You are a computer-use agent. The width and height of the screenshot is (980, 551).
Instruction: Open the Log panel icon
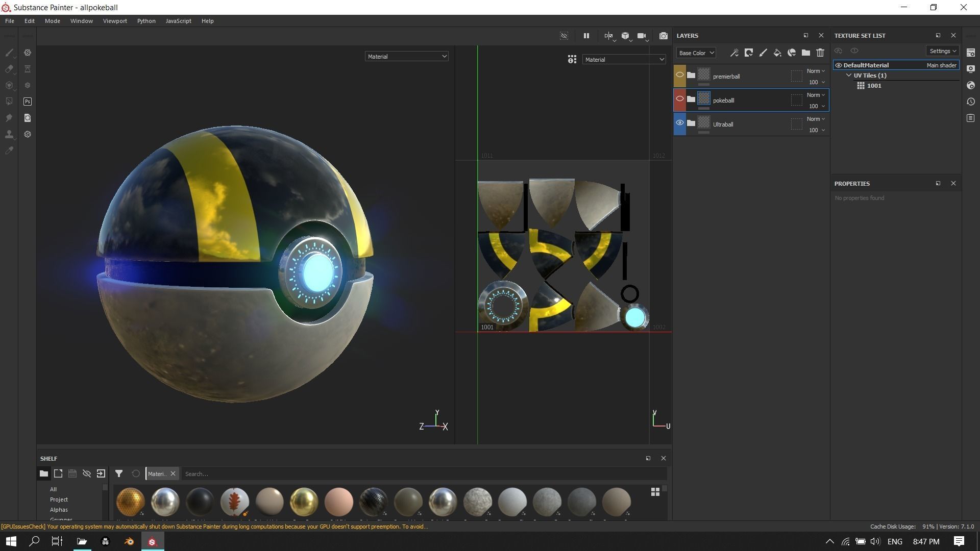pos(971,118)
